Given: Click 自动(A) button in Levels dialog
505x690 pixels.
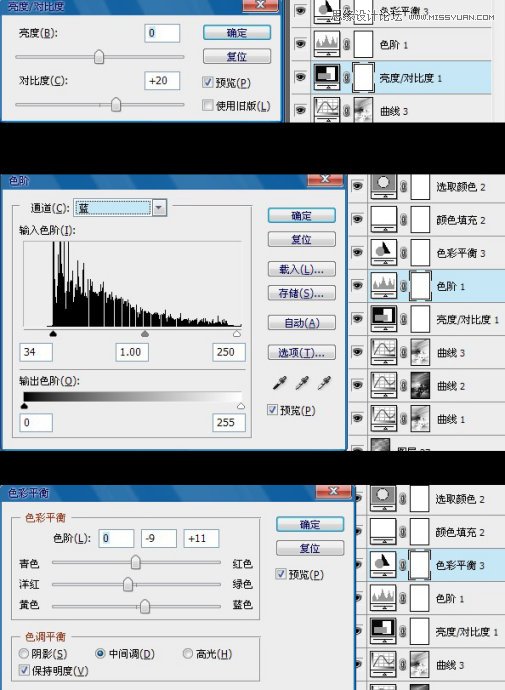Looking at the screenshot, I should click(301, 323).
